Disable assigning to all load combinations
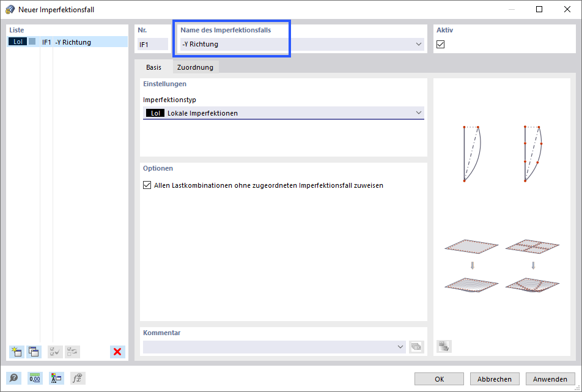Screen dimensions: 582x392 point(146,184)
